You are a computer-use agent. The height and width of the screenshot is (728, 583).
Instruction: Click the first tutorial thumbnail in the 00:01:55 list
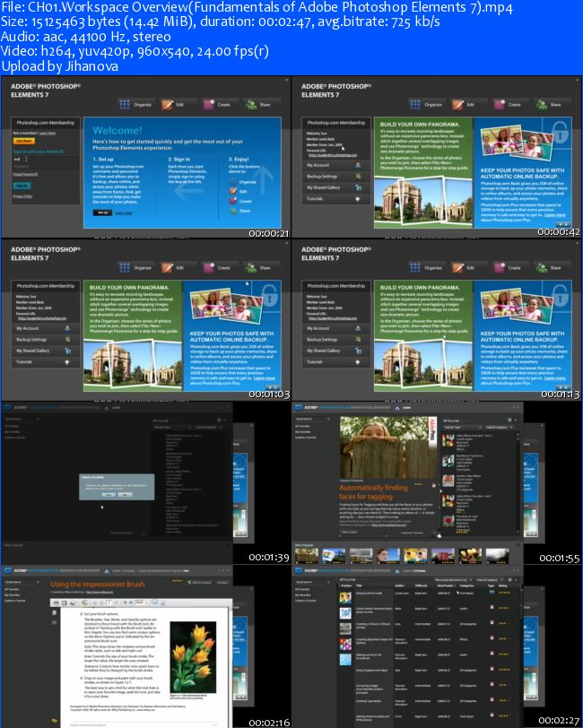pyautogui.click(x=448, y=440)
